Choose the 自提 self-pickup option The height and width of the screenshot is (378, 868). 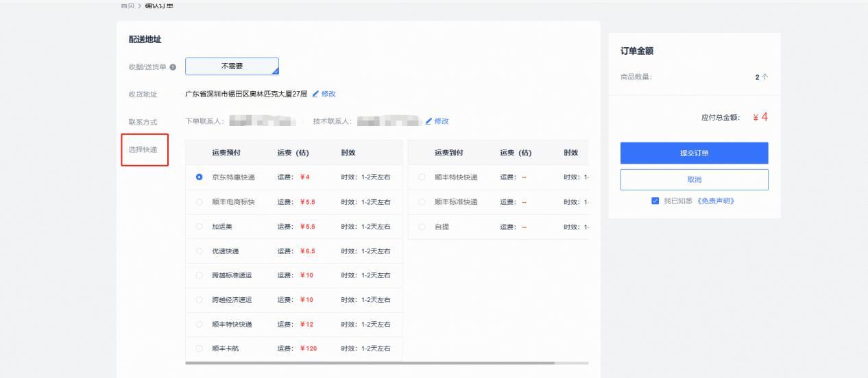coord(422,227)
